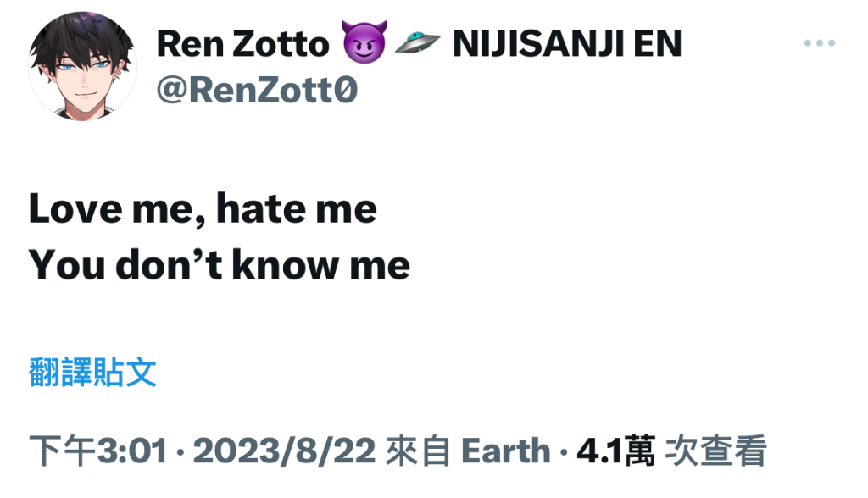Click the 2023/8/22 date
This screenshot has width=868, height=498.
point(284,451)
